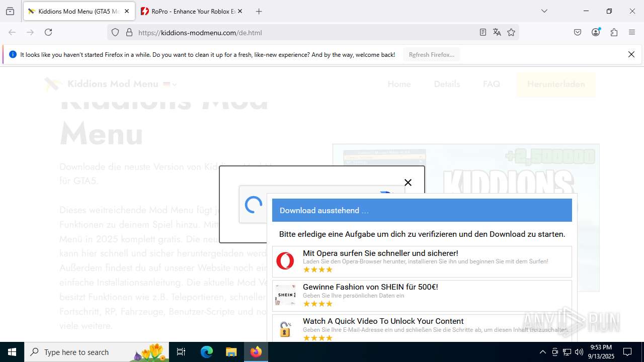Select the Watch A Quick Video offer

tap(422, 329)
